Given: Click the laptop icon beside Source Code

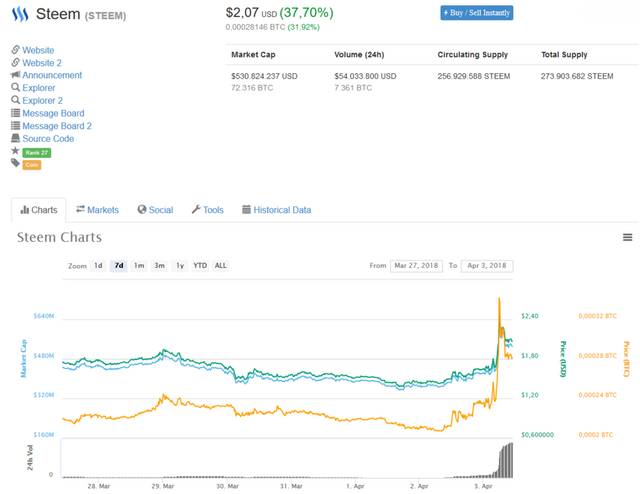Looking at the screenshot, I should pyautogui.click(x=16, y=138).
